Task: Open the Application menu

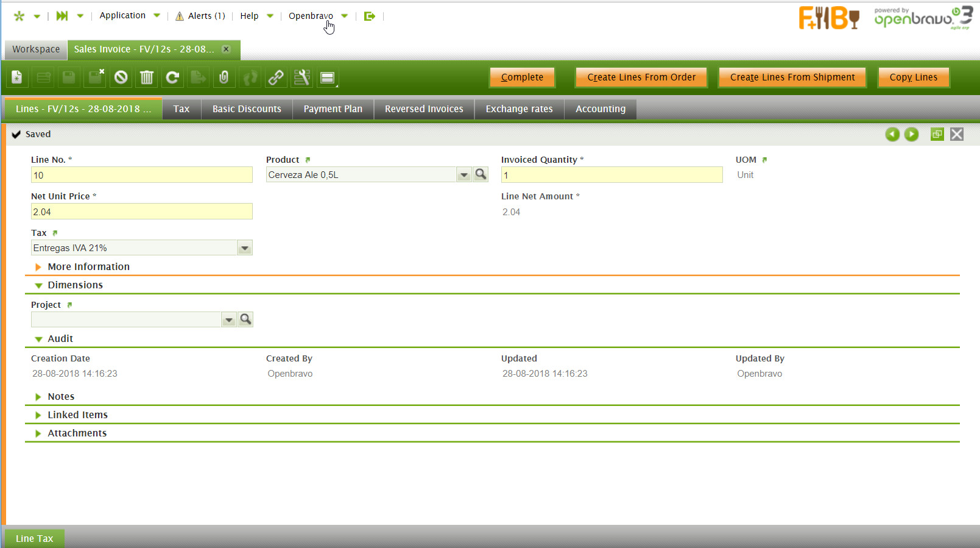Action: pyautogui.click(x=122, y=15)
